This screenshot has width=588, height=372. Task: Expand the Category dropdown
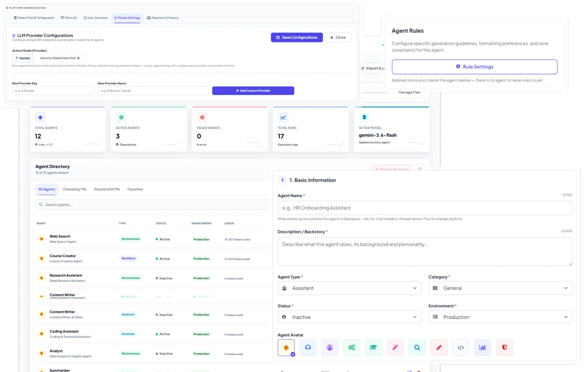click(500, 288)
